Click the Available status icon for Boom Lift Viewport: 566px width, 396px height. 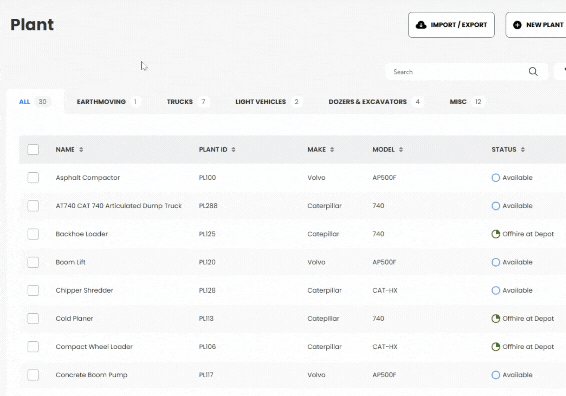[496, 262]
